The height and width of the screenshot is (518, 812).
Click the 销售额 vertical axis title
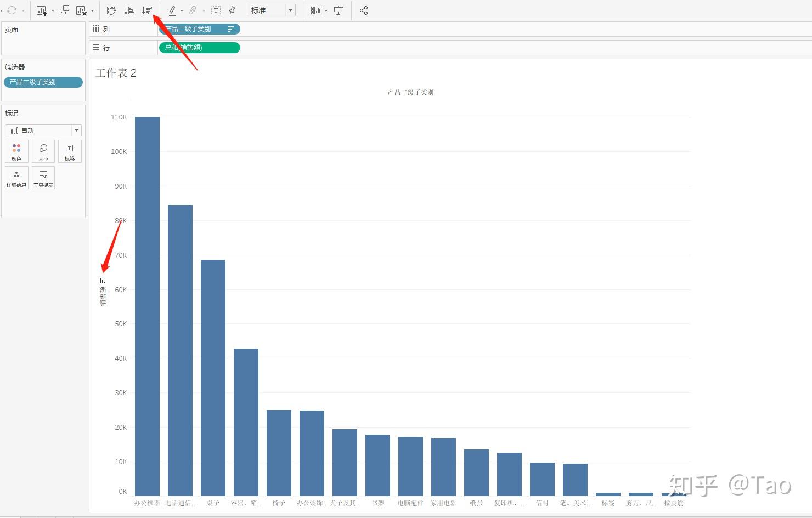(x=103, y=296)
